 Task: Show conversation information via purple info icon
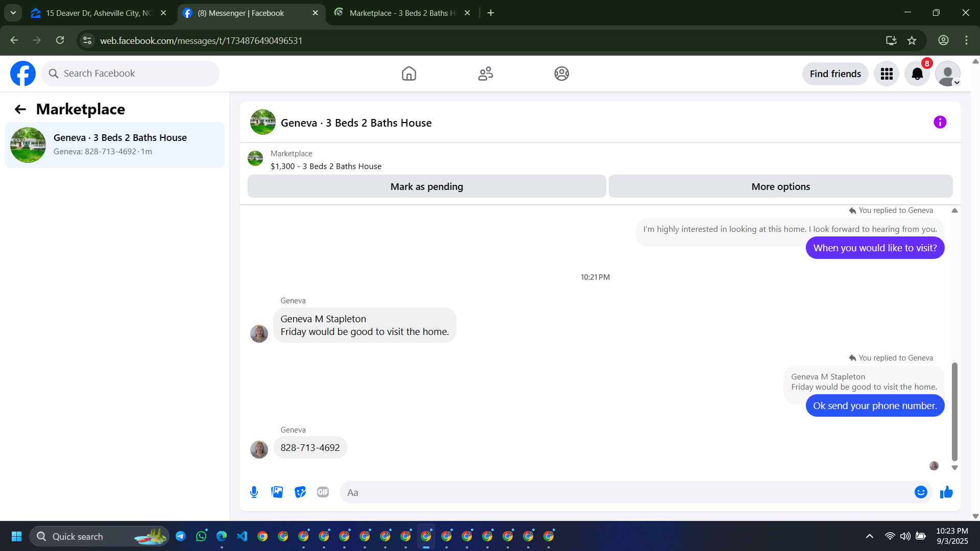pyautogui.click(x=940, y=122)
